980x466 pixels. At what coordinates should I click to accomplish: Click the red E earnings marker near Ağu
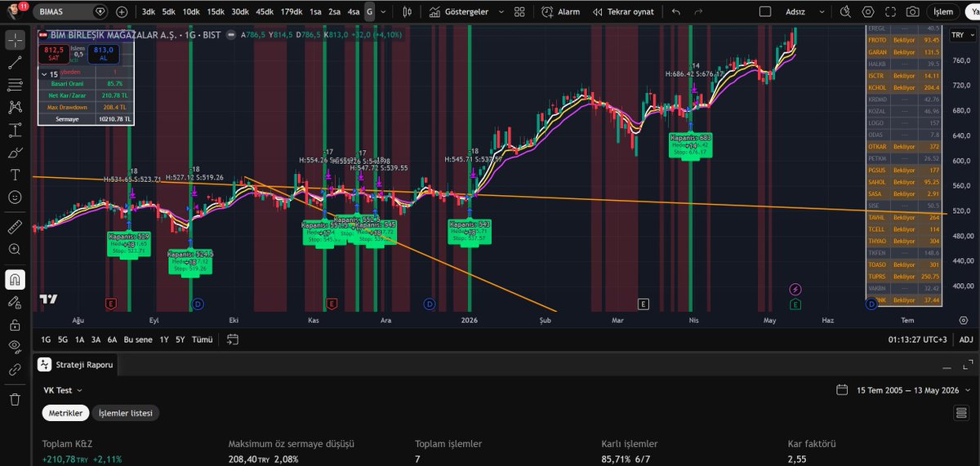tap(110, 304)
